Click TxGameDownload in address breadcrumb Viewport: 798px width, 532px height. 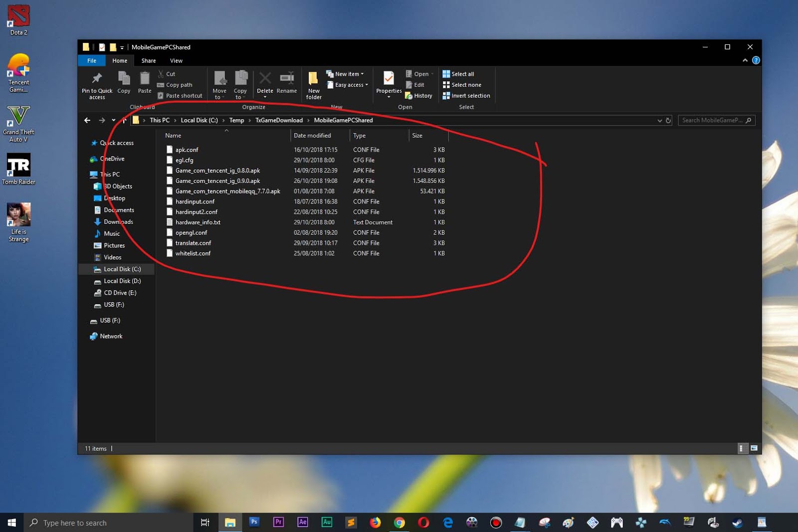pyautogui.click(x=279, y=120)
